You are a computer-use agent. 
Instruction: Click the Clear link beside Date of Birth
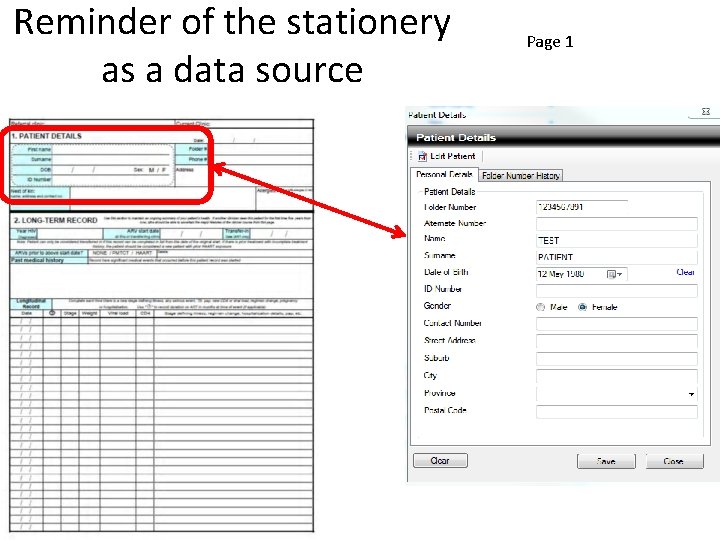click(685, 272)
